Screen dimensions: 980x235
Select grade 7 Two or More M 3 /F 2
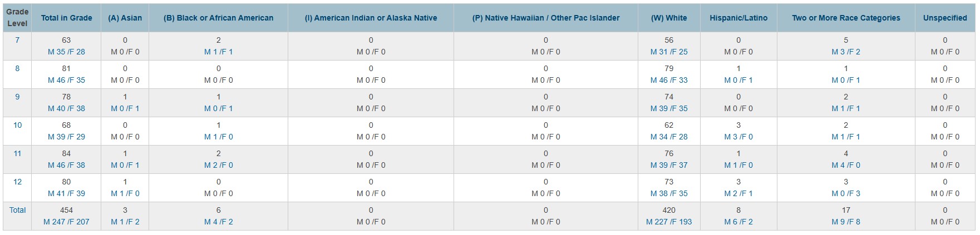coord(845,52)
